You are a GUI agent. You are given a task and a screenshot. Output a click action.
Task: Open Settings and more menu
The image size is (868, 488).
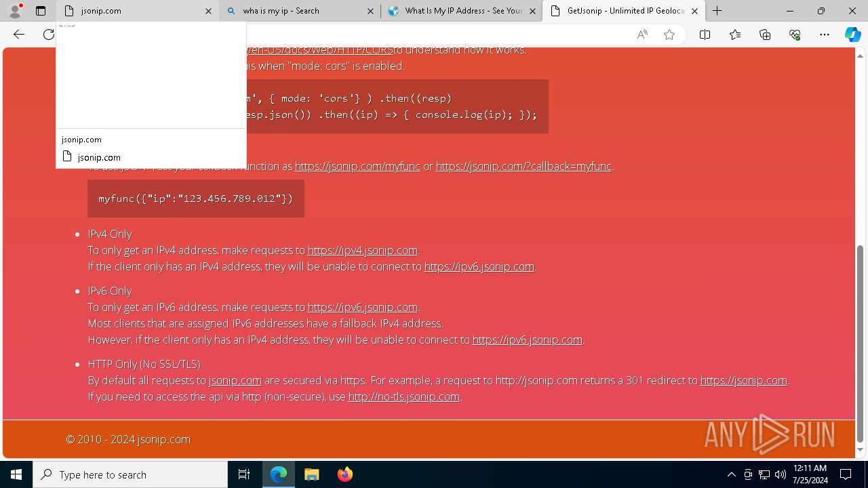[825, 35]
